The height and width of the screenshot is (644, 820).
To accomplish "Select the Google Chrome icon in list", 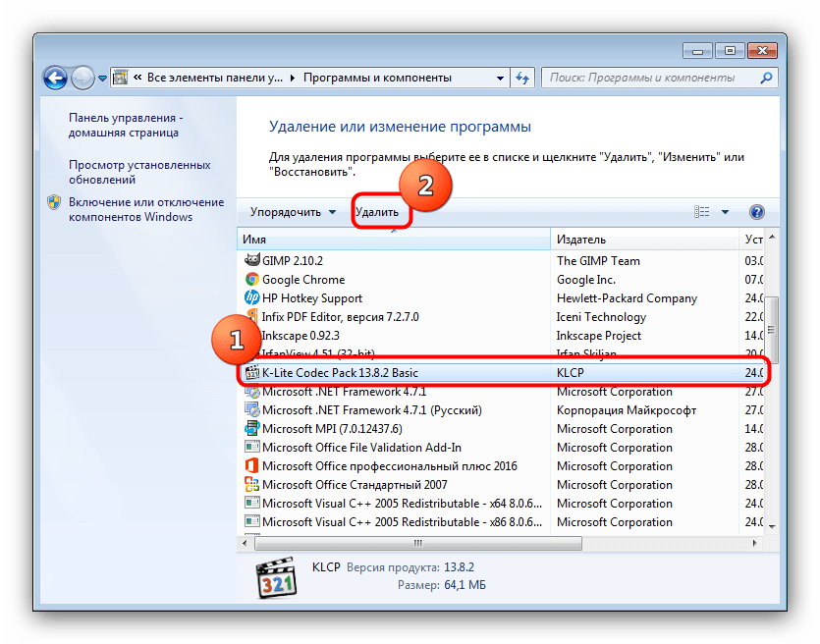I will coord(251,280).
